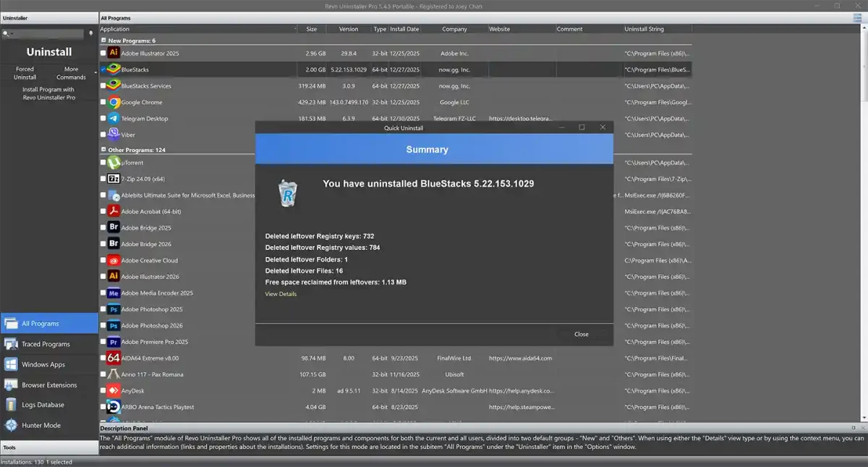The height and width of the screenshot is (467, 868).
Task: Open the More Commands dropdown
Action: [71, 72]
